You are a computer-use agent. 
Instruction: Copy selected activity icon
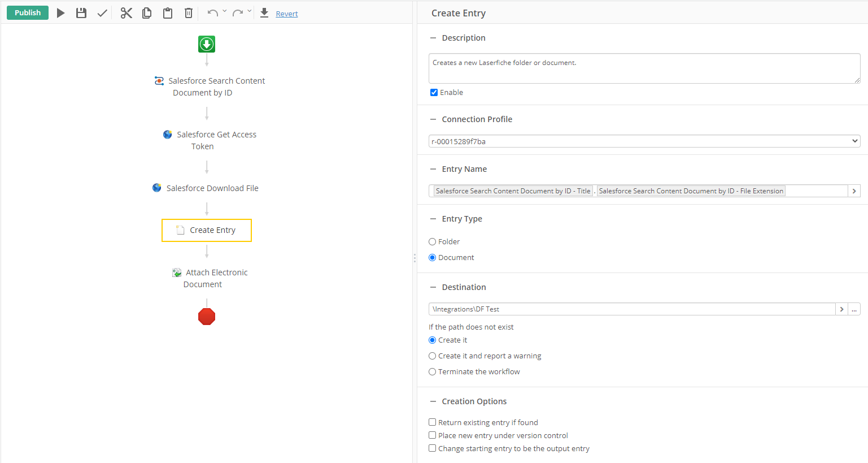click(x=147, y=13)
